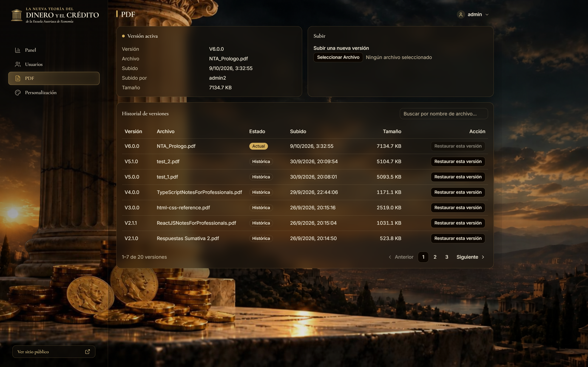Click the Versión column header

133,131
